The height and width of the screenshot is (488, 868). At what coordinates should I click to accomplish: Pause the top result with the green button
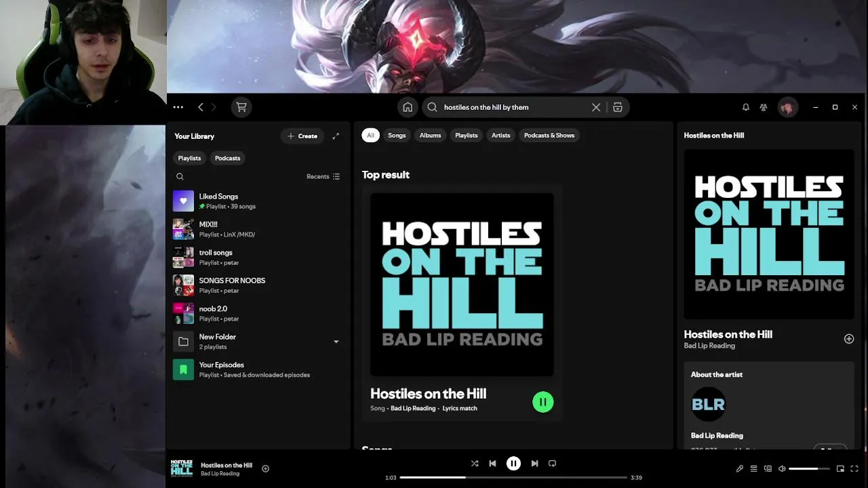[x=543, y=402]
